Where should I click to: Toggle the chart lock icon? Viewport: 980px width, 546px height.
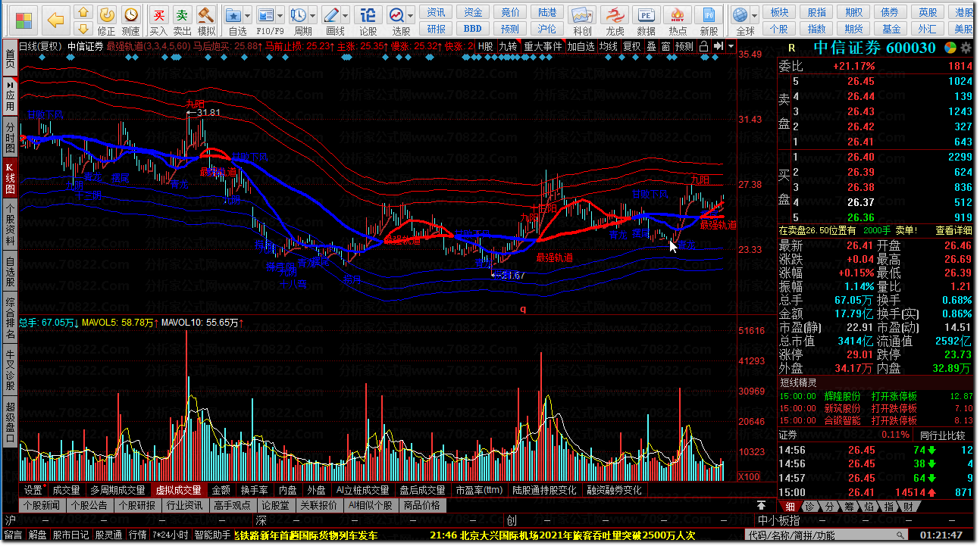(703, 45)
